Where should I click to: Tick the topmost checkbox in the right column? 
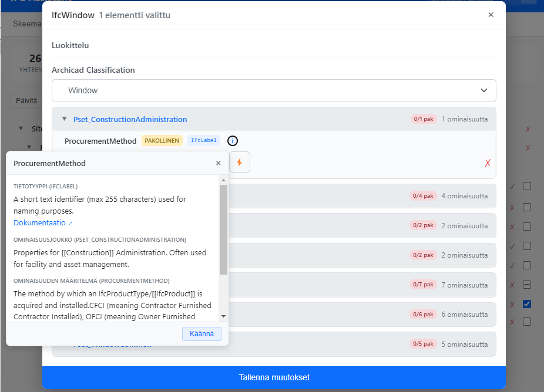tap(527, 186)
